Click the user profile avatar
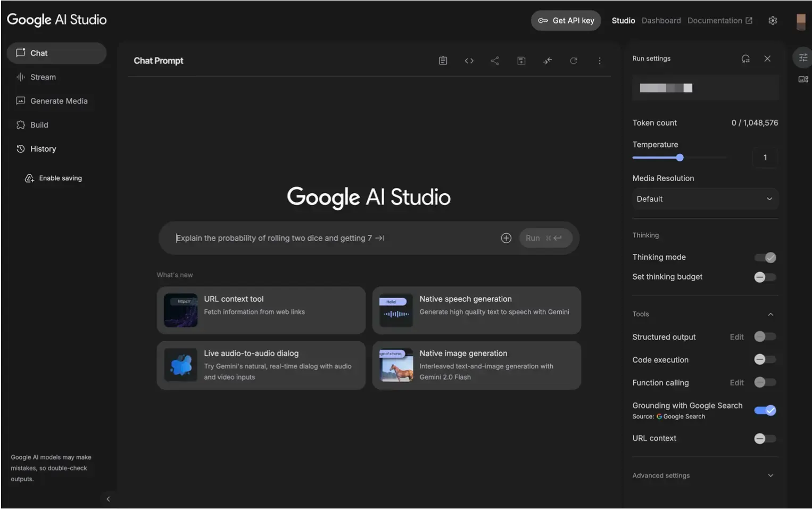The image size is (812, 509). tap(800, 21)
